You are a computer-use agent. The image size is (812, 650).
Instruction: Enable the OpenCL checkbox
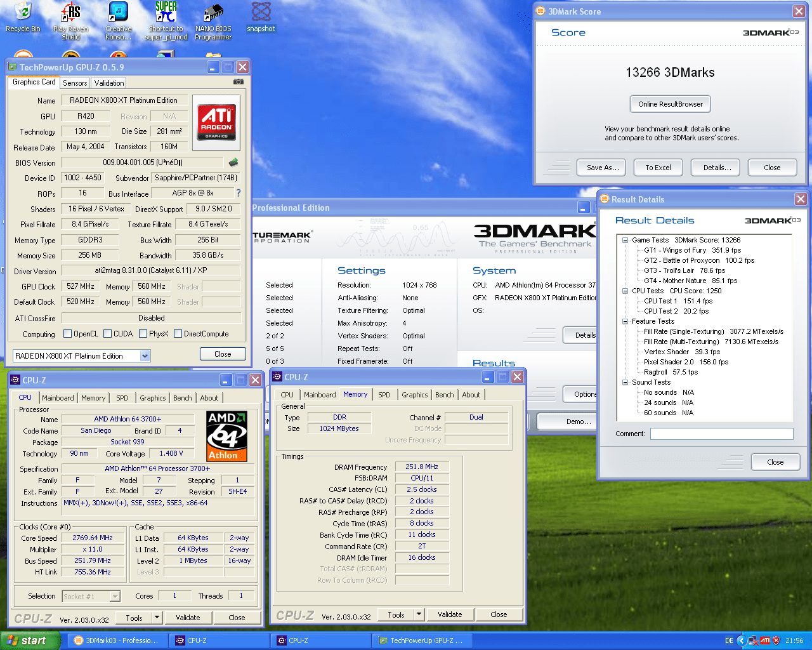68,334
